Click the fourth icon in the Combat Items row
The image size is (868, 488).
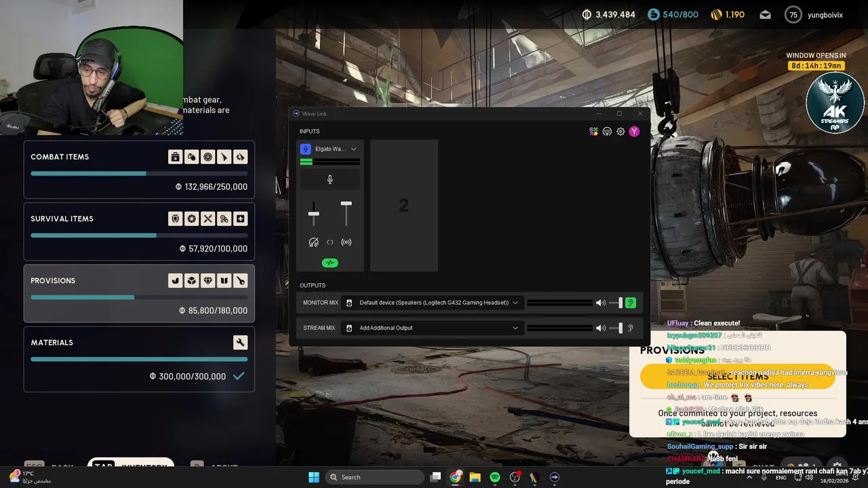pyautogui.click(x=224, y=157)
